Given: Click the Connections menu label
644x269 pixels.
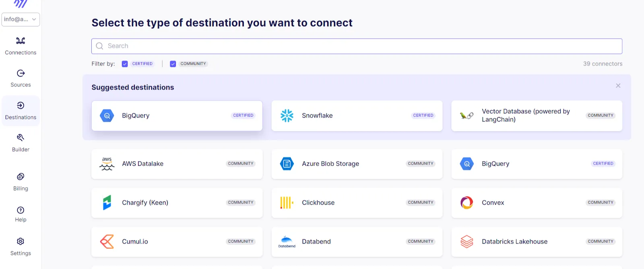Looking at the screenshot, I should (x=21, y=53).
